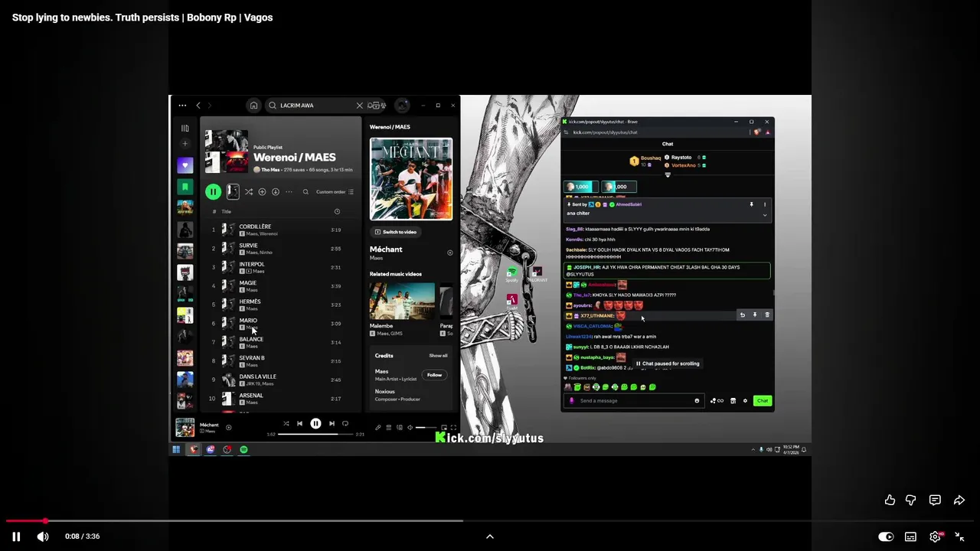The image size is (980, 551).
Task: Click Kick chat message input field
Action: 634,401
